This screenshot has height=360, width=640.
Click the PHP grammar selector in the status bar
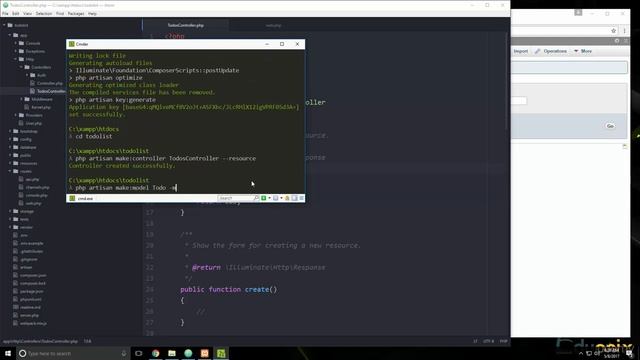pos(503,341)
